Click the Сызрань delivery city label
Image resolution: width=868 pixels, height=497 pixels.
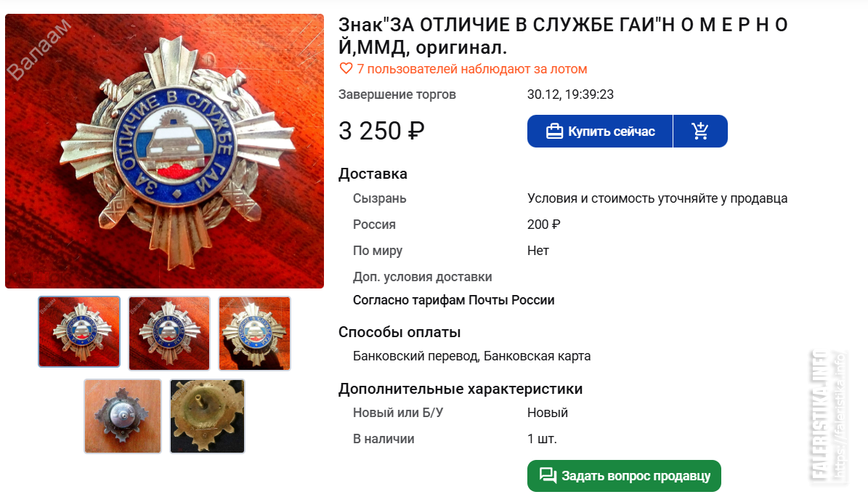point(380,198)
